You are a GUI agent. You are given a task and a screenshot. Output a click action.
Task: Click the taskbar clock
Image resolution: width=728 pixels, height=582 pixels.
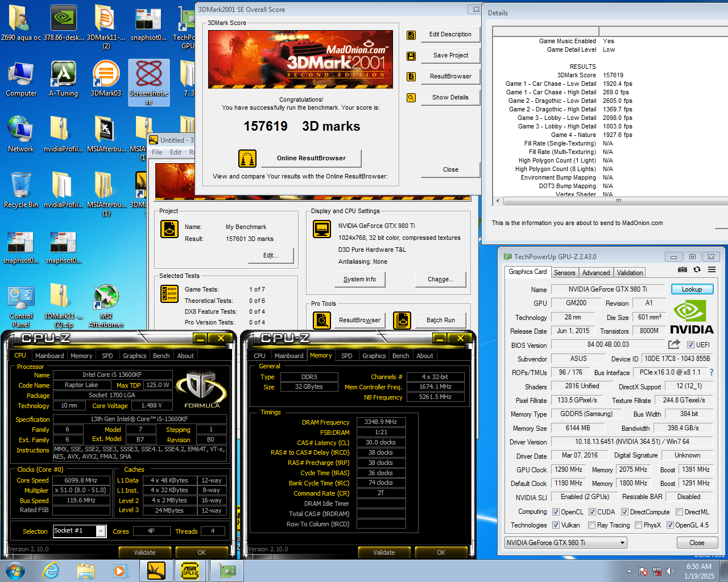pyautogui.click(x=699, y=571)
